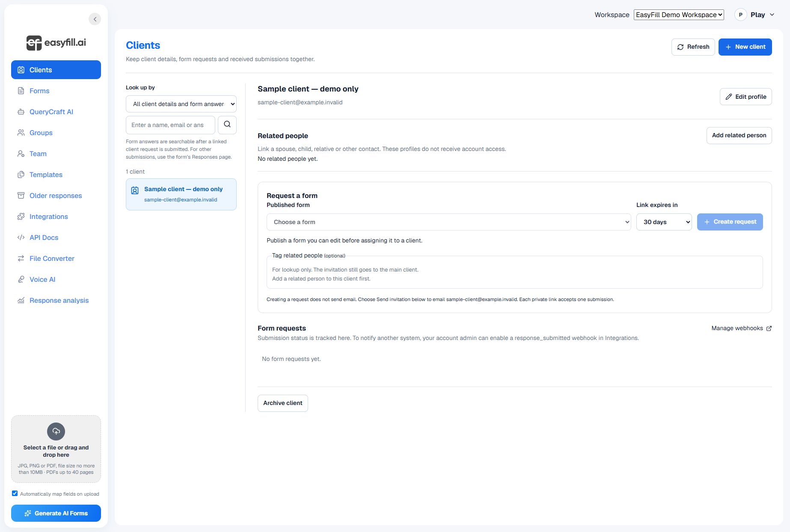Click 'No related people yet.' text
Screen dimensions: 790x532
(288, 159)
